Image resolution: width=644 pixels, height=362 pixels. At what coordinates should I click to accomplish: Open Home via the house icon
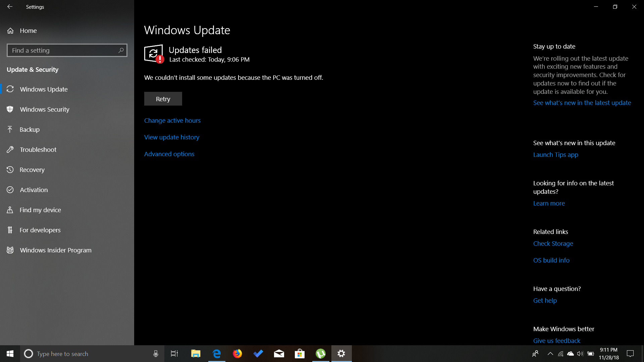(x=10, y=31)
